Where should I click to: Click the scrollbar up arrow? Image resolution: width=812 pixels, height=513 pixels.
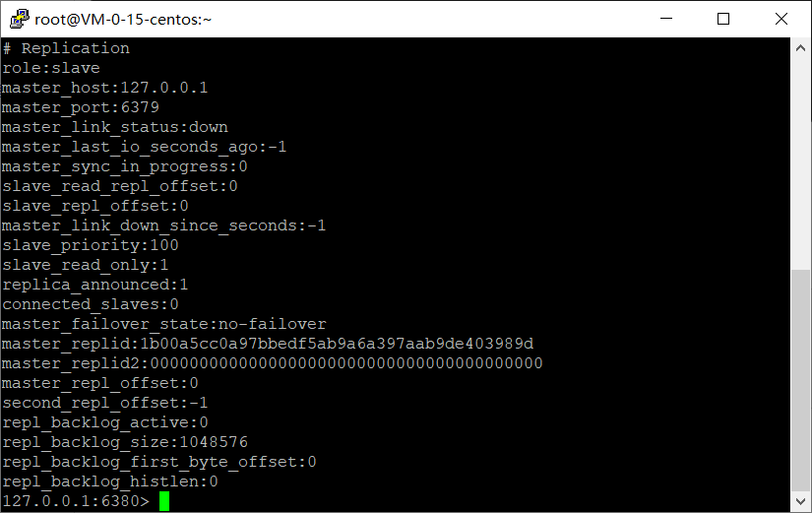point(801,47)
